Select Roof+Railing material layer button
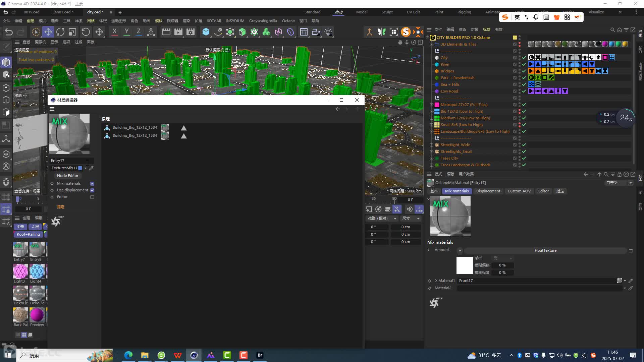Screen dimensions: 644x362 pos(28,235)
